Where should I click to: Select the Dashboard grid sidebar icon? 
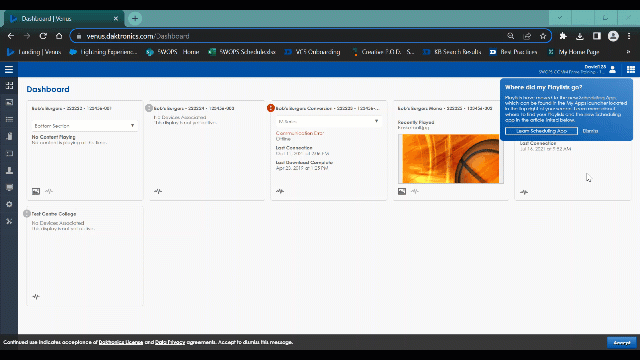(x=9, y=85)
